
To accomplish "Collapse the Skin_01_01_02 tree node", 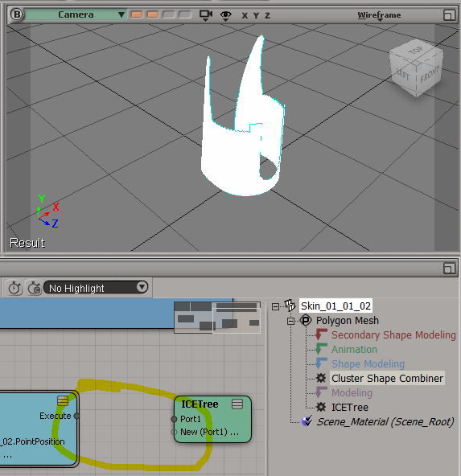I will (x=275, y=306).
